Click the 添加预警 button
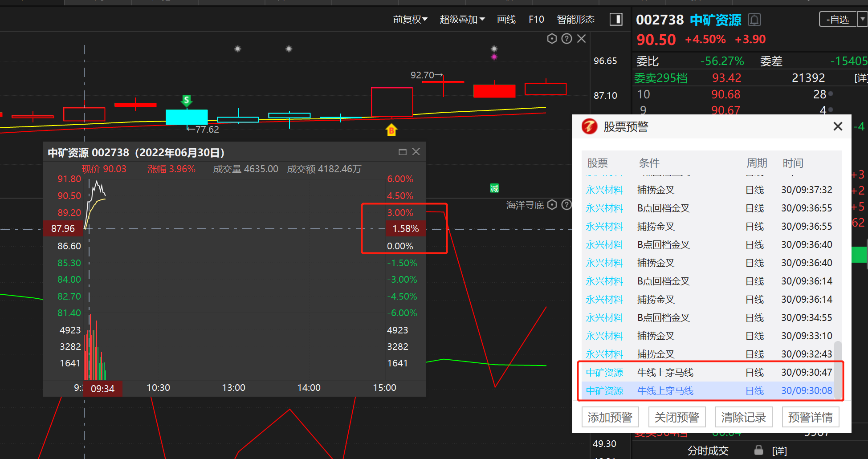The width and height of the screenshot is (868, 459). point(610,417)
